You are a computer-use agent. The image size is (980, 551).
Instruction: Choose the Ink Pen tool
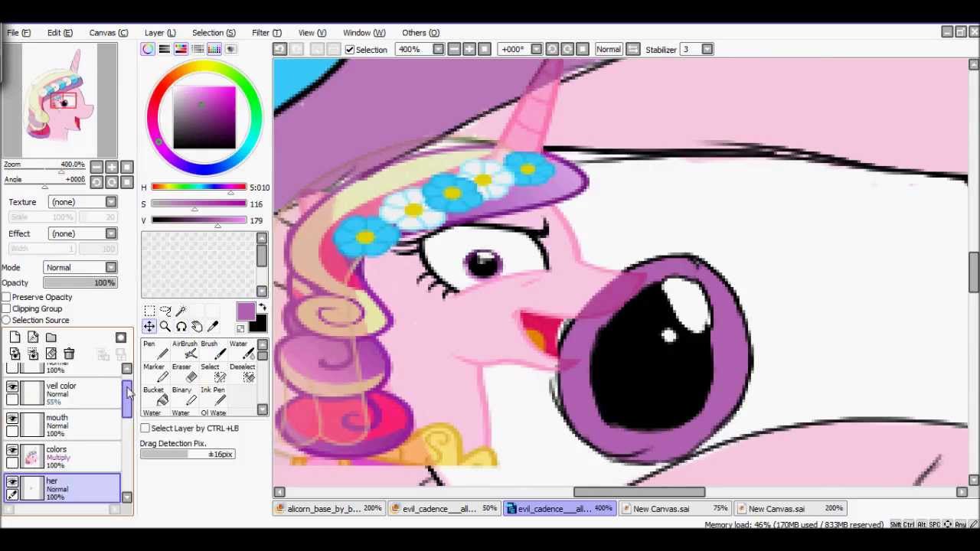(212, 396)
